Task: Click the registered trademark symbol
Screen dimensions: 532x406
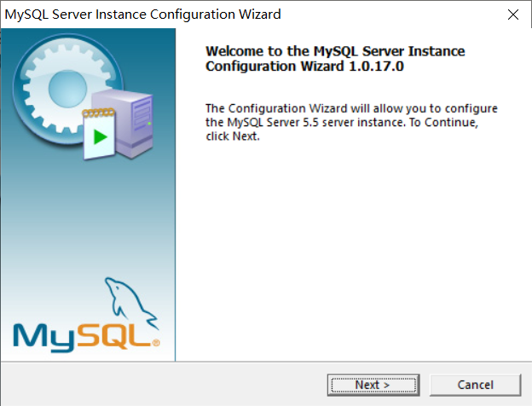Action: [156, 343]
